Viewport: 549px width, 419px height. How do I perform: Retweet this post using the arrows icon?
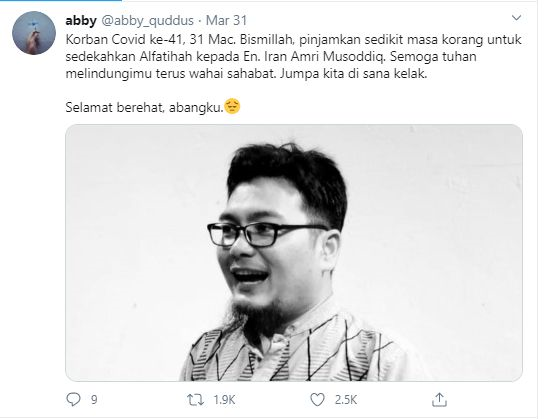coord(195,400)
